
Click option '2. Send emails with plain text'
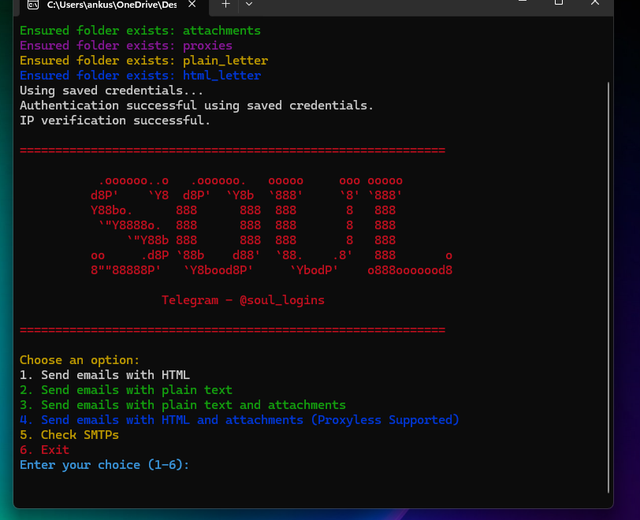(126, 390)
